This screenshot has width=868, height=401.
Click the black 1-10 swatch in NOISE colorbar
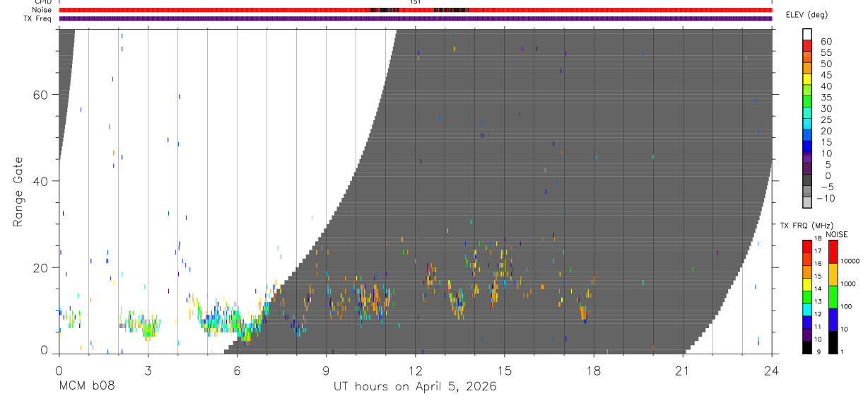pyautogui.click(x=833, y=342)
